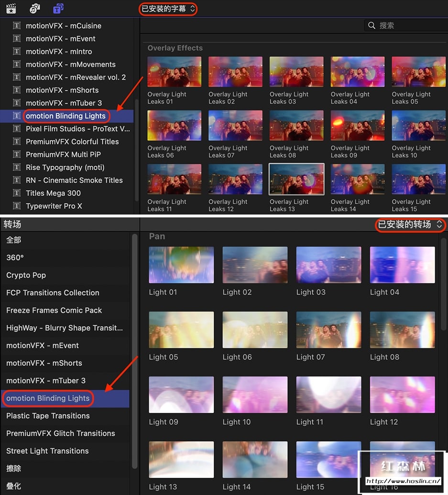448x495 pixels.
Task: Select Overlay Light Leaks 05 thumbnail
Action: coord(419,72)
